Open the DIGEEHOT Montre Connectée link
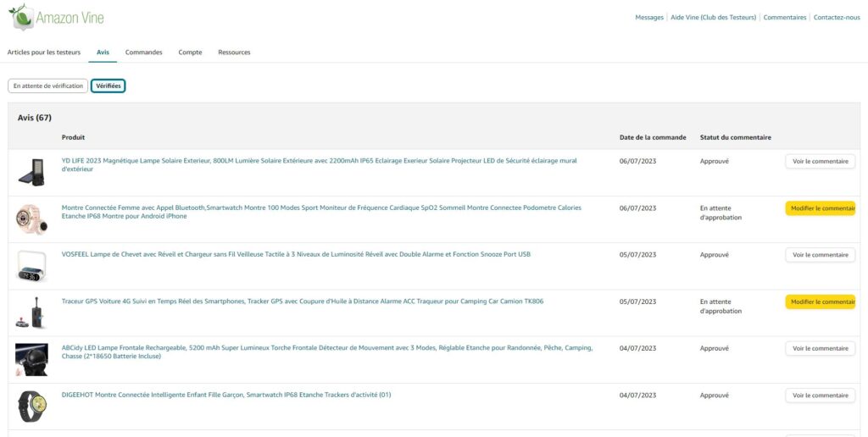The image size is (868, 437). click(x=225, y=395)
